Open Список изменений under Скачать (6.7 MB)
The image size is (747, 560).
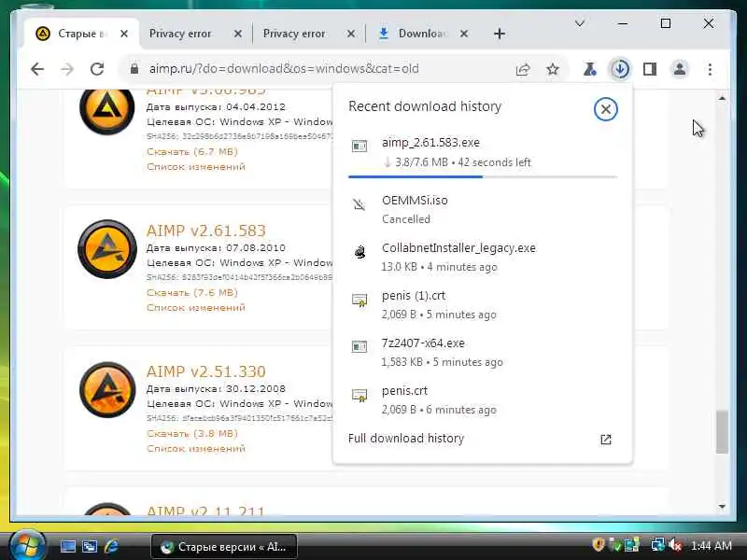tap(196, 167)
